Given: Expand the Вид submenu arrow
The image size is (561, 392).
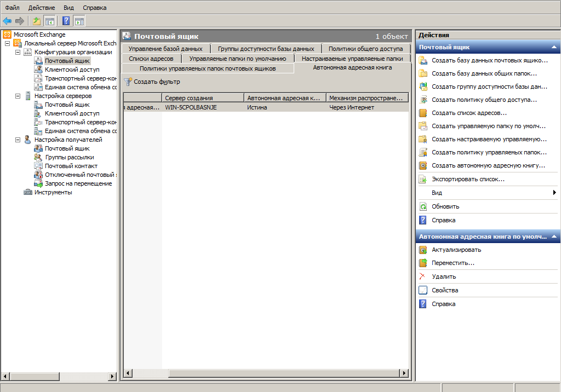Looking at the screenshot, I should point(554,193).
